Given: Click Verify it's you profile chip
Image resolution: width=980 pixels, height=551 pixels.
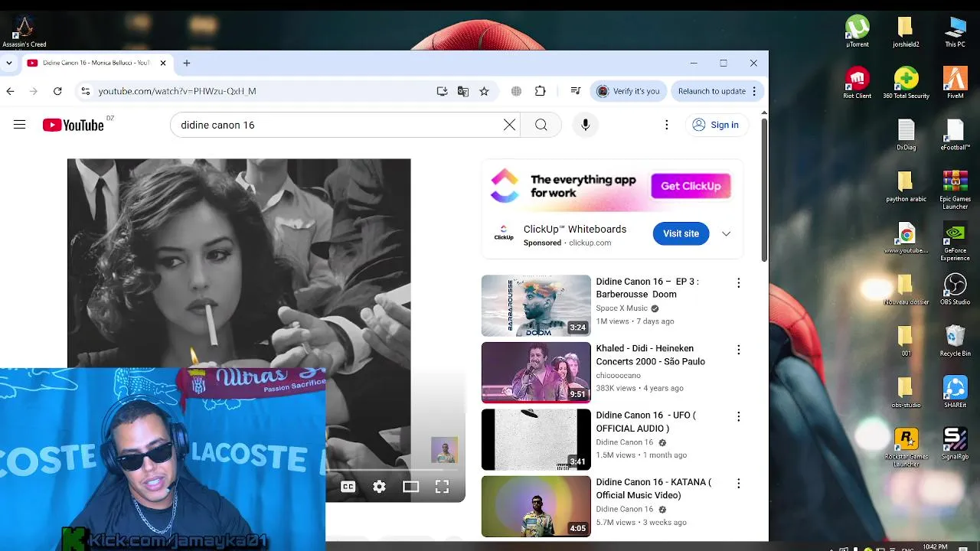Looking at the screenshot, I should tap(629, 91).
